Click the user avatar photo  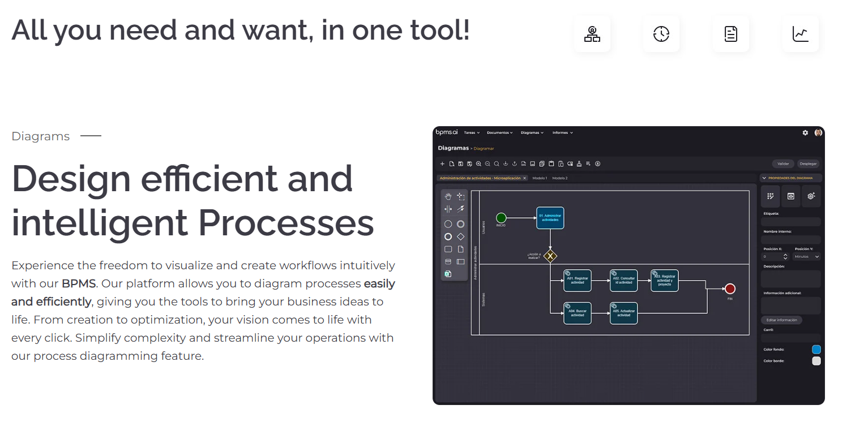coord(818,132)
